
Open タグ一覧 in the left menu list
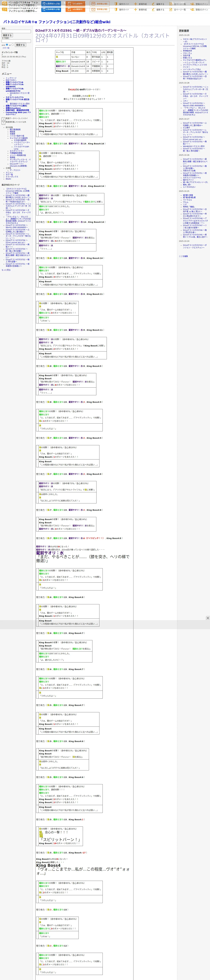[9, 174]
